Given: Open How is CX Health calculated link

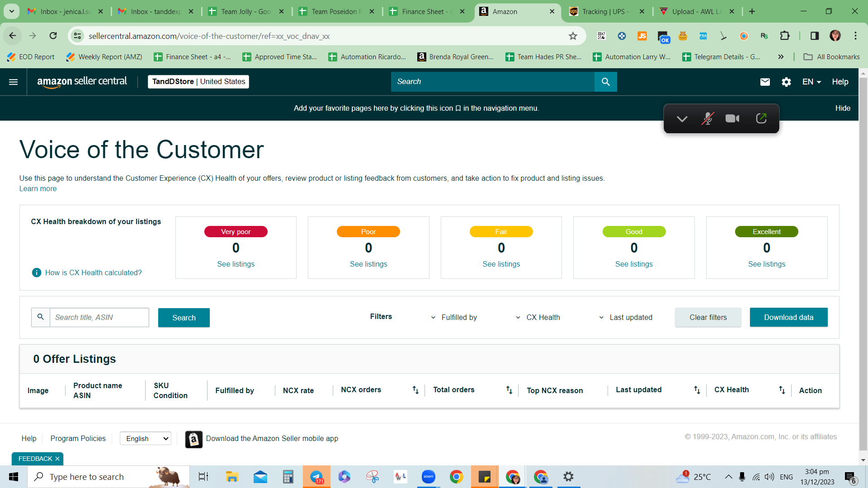Looking at the screenshot, I should 94,272.
